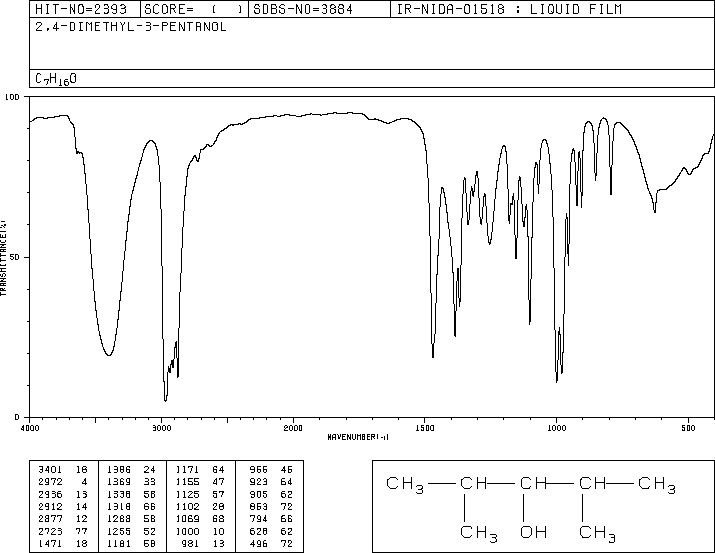Viewport: 715px width, 553px height.
Task: Select peak table entry 1171
Action: (187, 470)
